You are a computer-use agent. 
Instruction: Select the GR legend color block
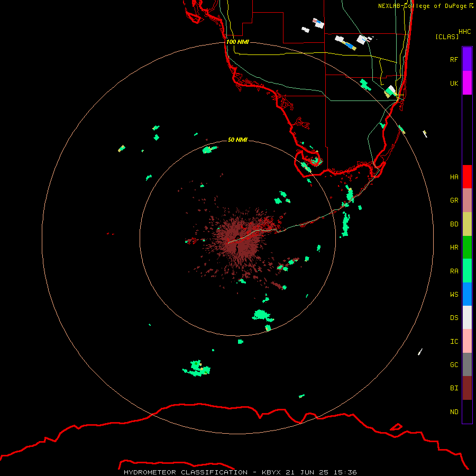click(467, 200)
